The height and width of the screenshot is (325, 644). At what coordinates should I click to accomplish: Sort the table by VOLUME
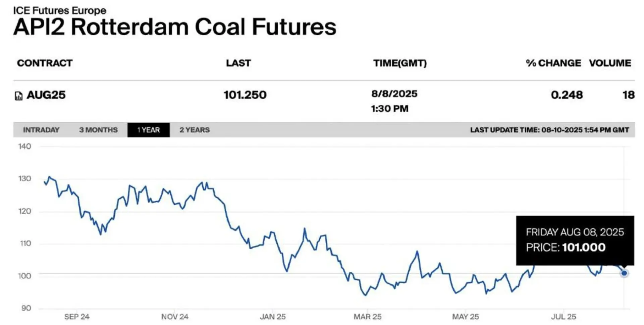click(610, 63)
